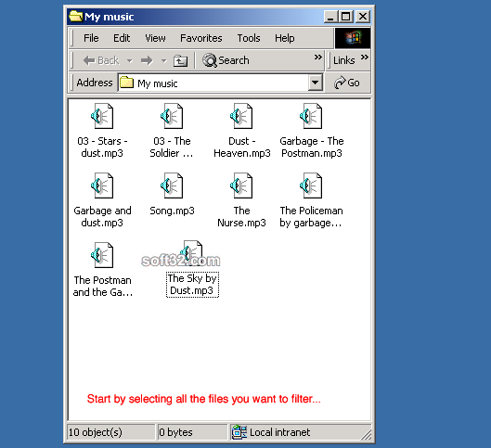
Task: Click the Garbage - The Postman.mp3 filename
Action: pyautogui.click(x=312, y=147)
